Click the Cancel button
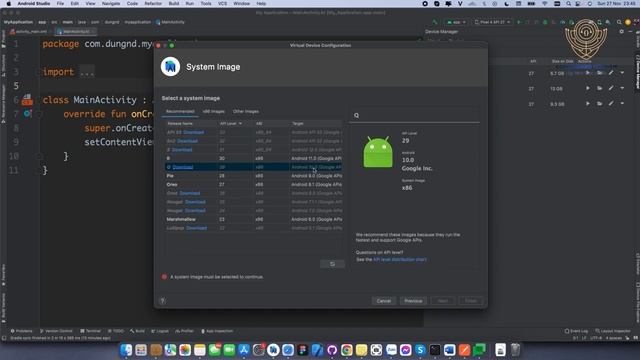640x360 pixels. (384, 301)
